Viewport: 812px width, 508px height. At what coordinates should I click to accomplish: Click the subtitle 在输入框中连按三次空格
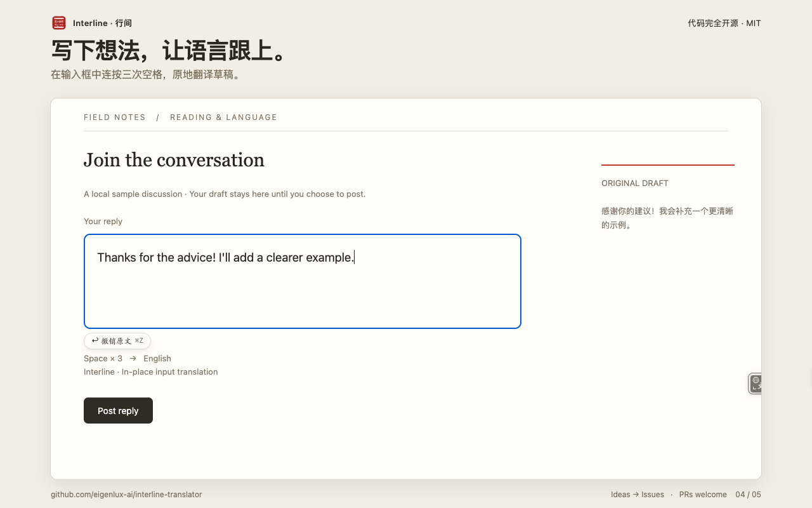(x=146, y=75)
